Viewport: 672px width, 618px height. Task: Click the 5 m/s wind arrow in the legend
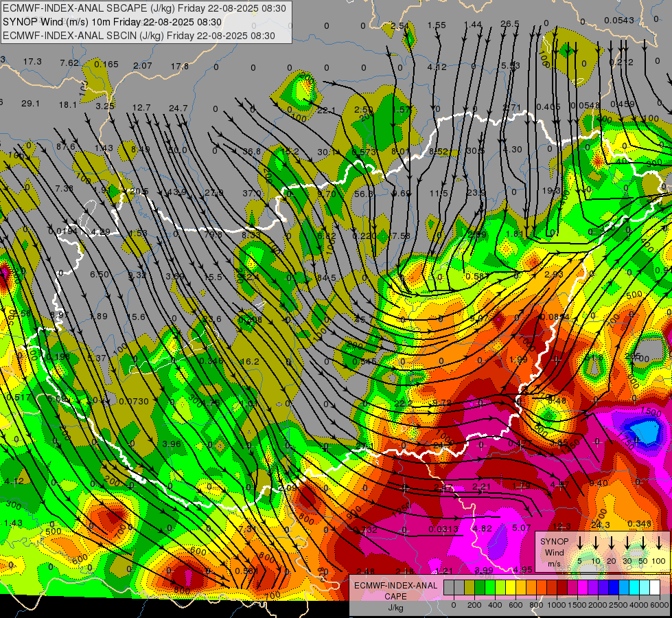click(580, 543)
